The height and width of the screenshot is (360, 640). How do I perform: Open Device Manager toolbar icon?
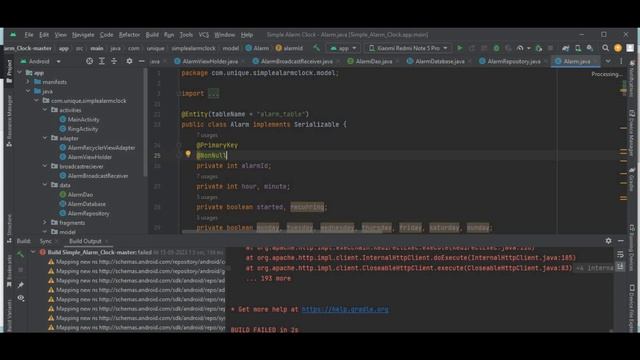578,48
